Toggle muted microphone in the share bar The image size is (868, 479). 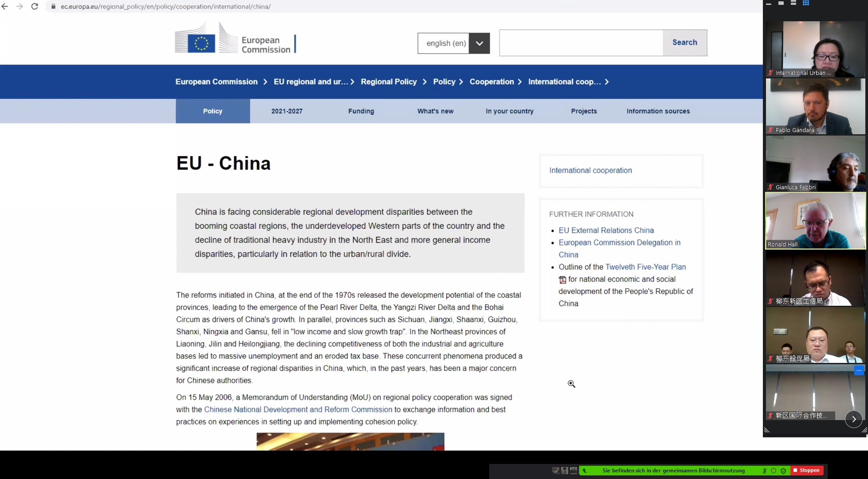[x=764, y=471]
